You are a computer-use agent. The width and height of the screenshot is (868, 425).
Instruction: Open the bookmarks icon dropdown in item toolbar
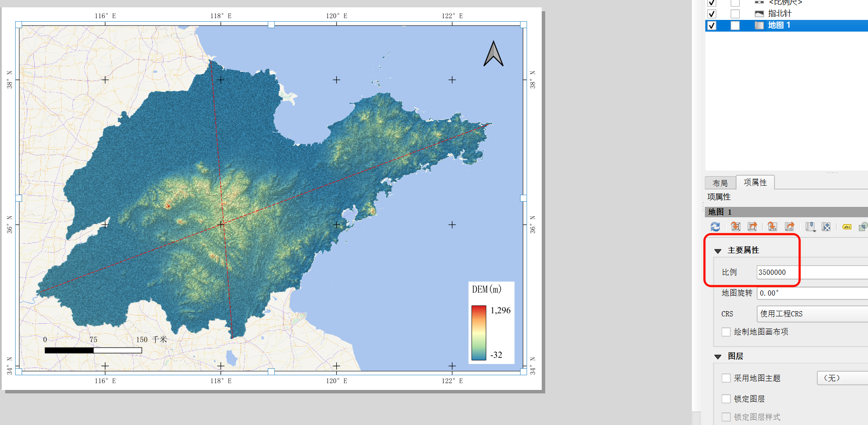click(x=810, y=226)
